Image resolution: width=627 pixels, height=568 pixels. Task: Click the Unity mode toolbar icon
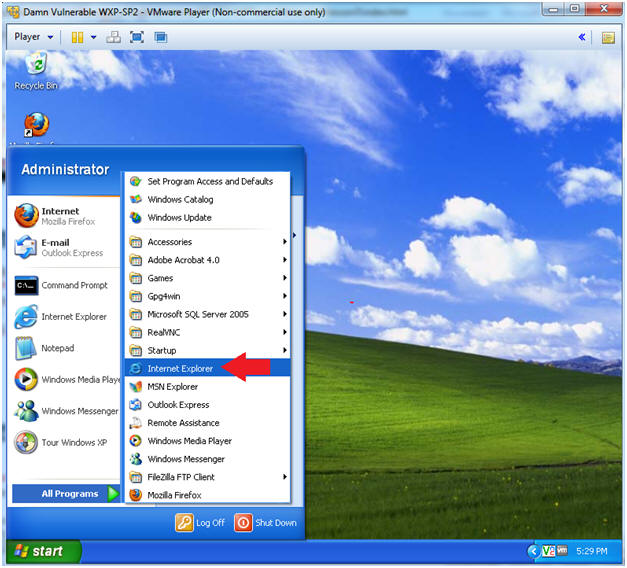click(x=161, y=37)
